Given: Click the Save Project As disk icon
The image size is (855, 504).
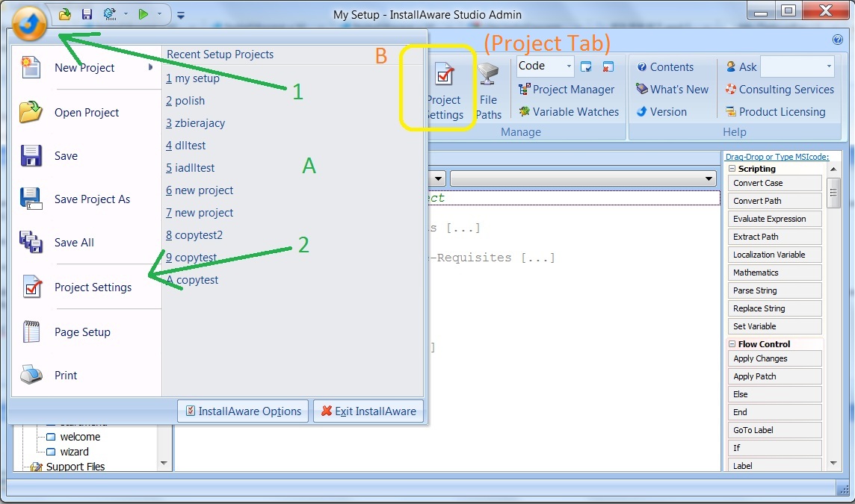Looking at the screenshot, I should pyautogui.click(x=31, y=199).
